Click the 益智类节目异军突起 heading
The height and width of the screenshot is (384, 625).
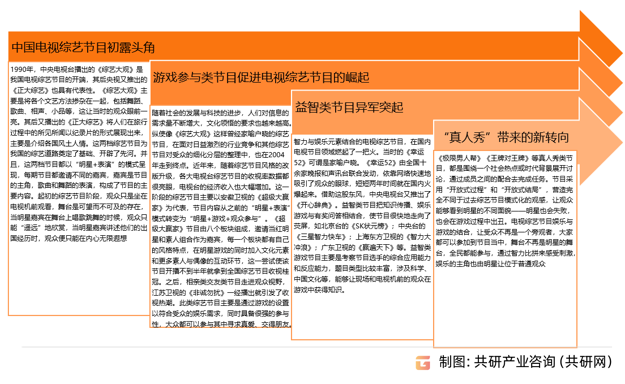pos(349,107)
